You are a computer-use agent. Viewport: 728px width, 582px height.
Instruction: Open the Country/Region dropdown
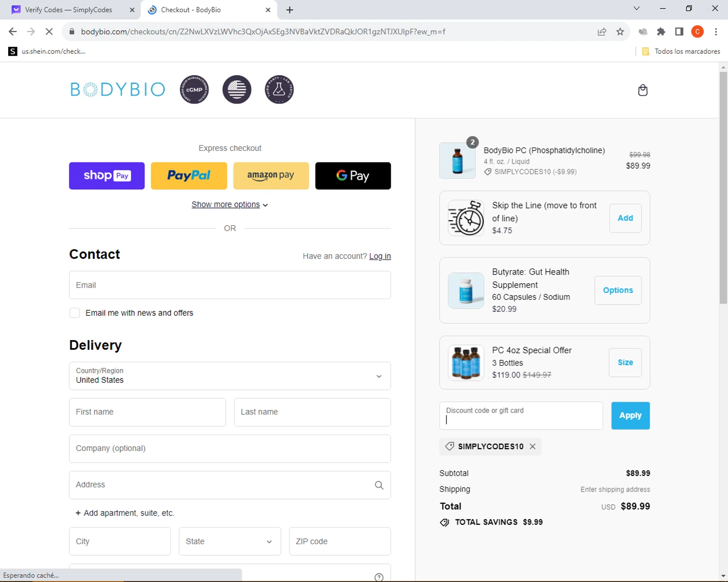click(x=230, y=376)
